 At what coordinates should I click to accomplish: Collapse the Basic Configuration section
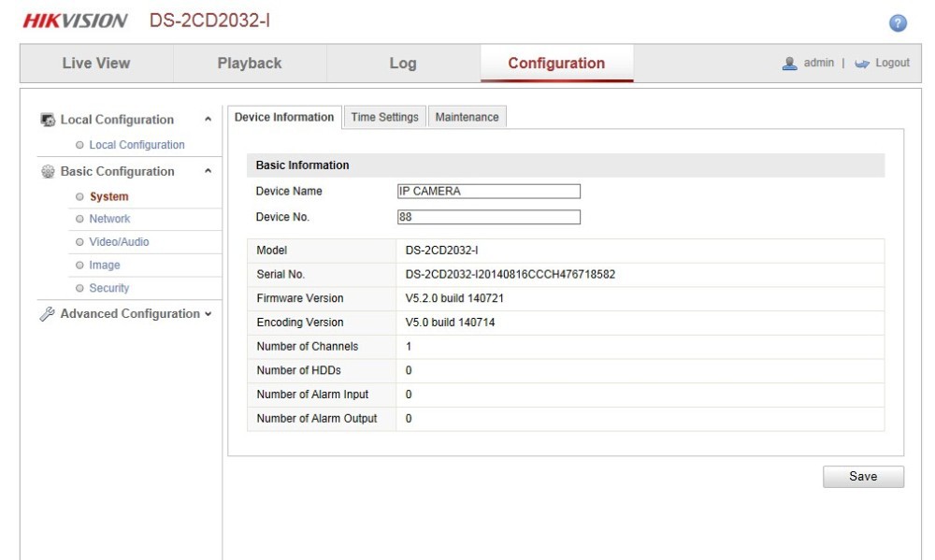click(208, 172)
